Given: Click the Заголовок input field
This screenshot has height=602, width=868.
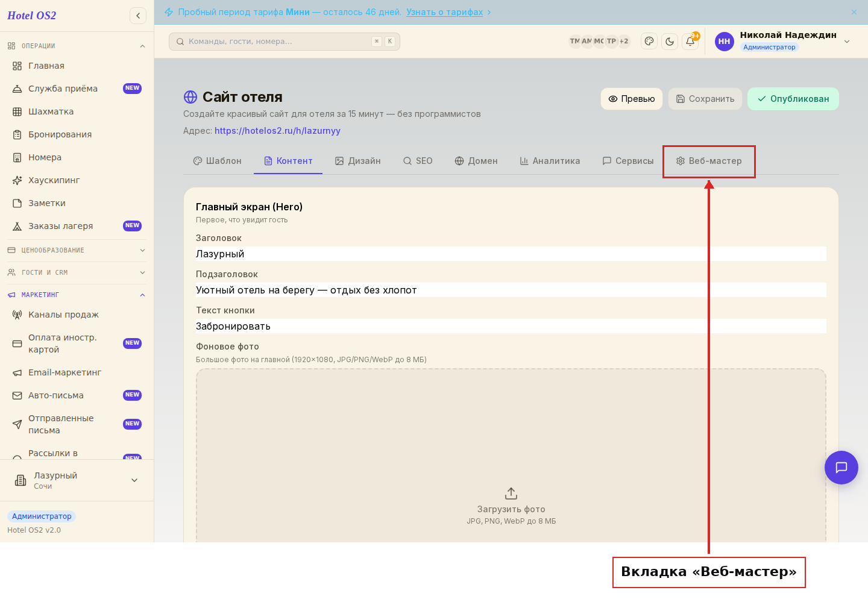Looking at the screenshot, I should pyautogui.click(x=511, y=254).
